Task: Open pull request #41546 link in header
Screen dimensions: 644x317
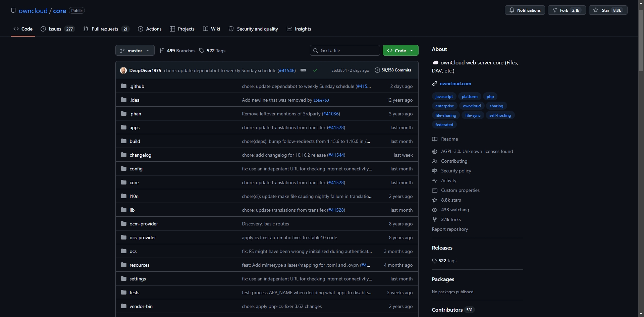Action: 286,70
